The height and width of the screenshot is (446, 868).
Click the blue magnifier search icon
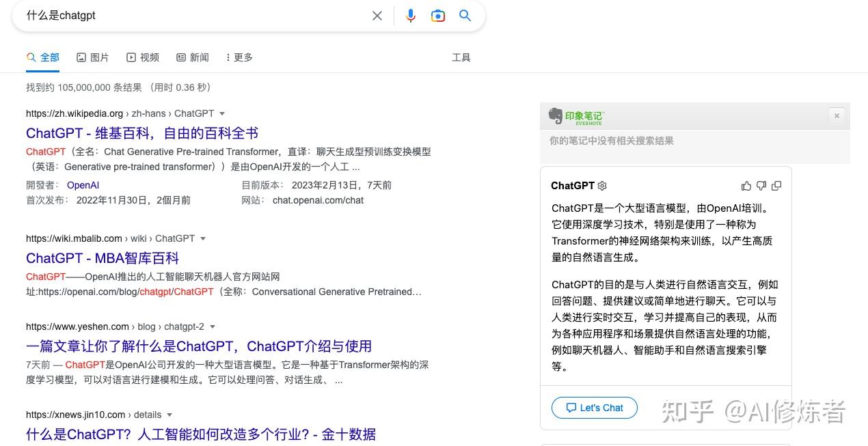pyautogui.click(x=465, y=16)
